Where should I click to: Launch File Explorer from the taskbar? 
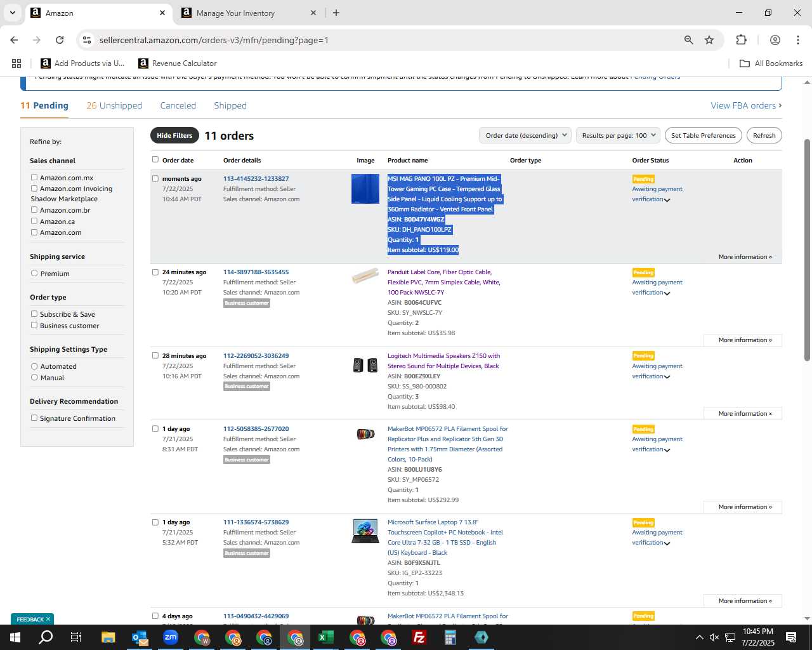click(x=108, y=637)
